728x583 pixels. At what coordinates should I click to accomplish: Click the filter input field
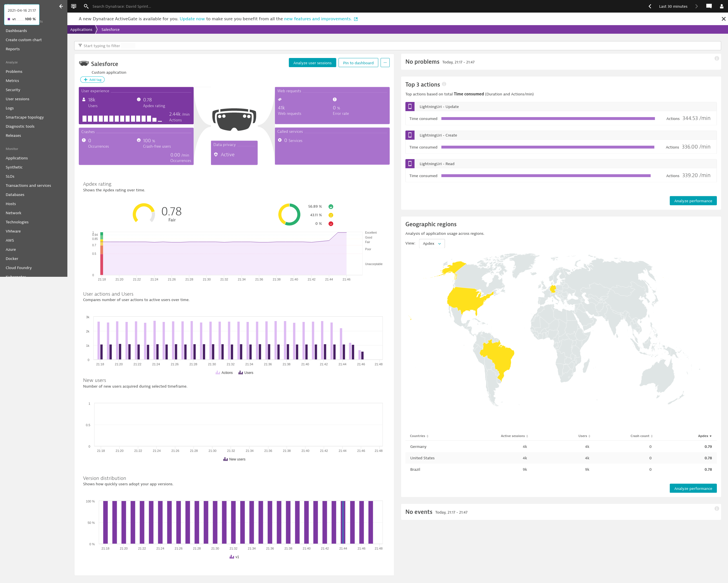pos(397,46)
